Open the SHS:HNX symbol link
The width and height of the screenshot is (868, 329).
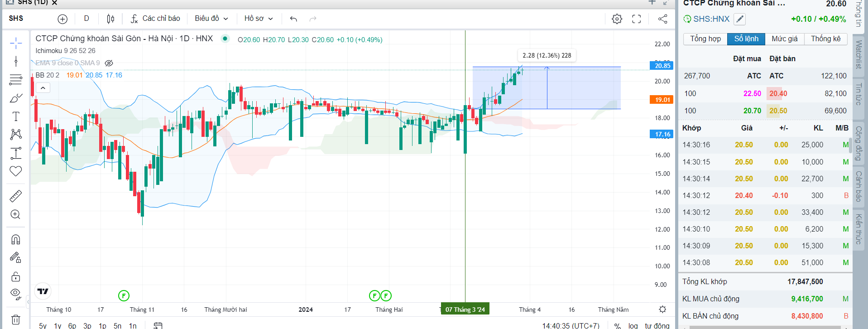tap(711, 19)
